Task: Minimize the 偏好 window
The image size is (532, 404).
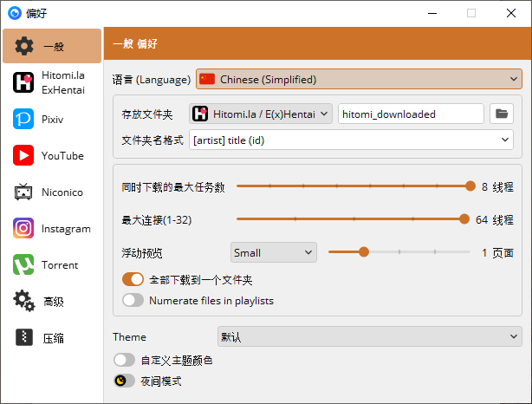Action: click(x=431, y=13)
